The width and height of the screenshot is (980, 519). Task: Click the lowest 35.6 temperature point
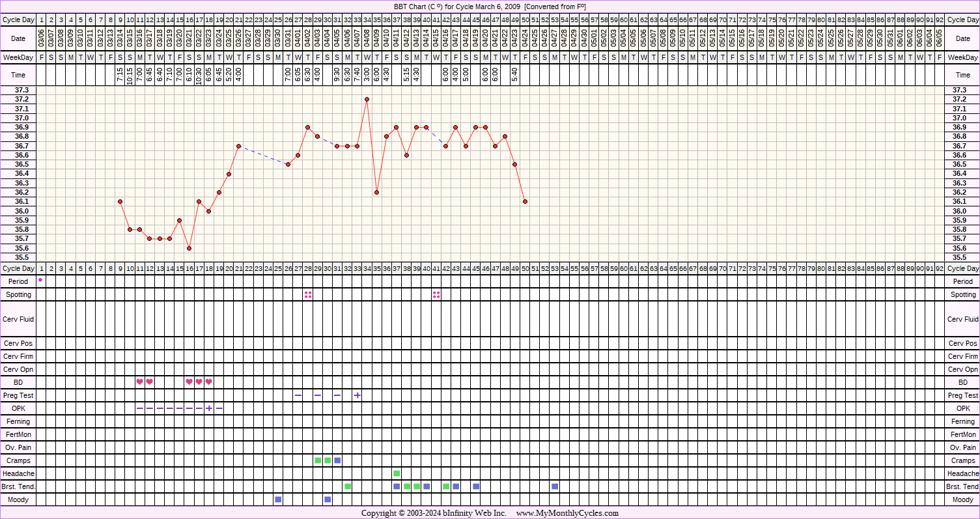click(189, 248)
